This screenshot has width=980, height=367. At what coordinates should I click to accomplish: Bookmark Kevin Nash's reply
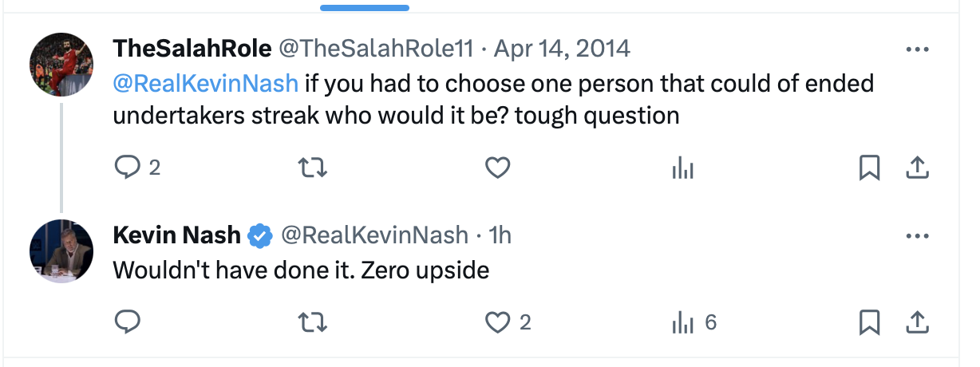[x=869, y=322]
